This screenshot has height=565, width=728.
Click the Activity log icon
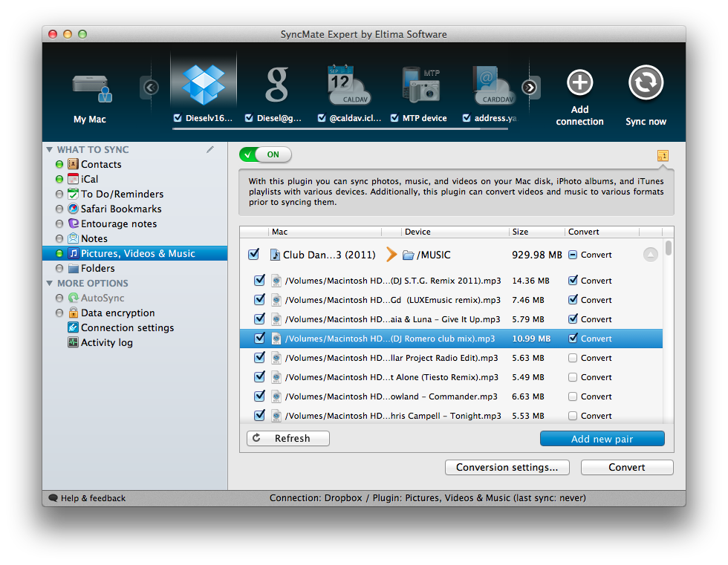pyautogui.click(x=73, y=342)
